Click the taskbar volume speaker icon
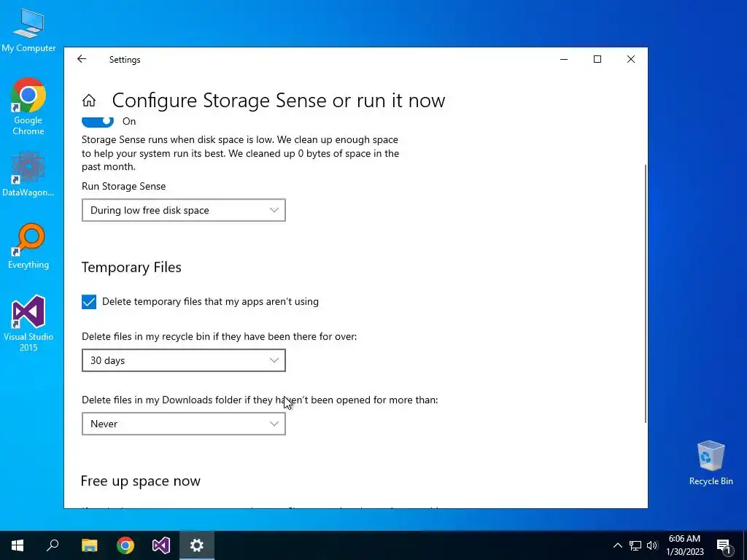Image resolution: width=747 pixels, height=560 pixels. [x=652, y=545]
